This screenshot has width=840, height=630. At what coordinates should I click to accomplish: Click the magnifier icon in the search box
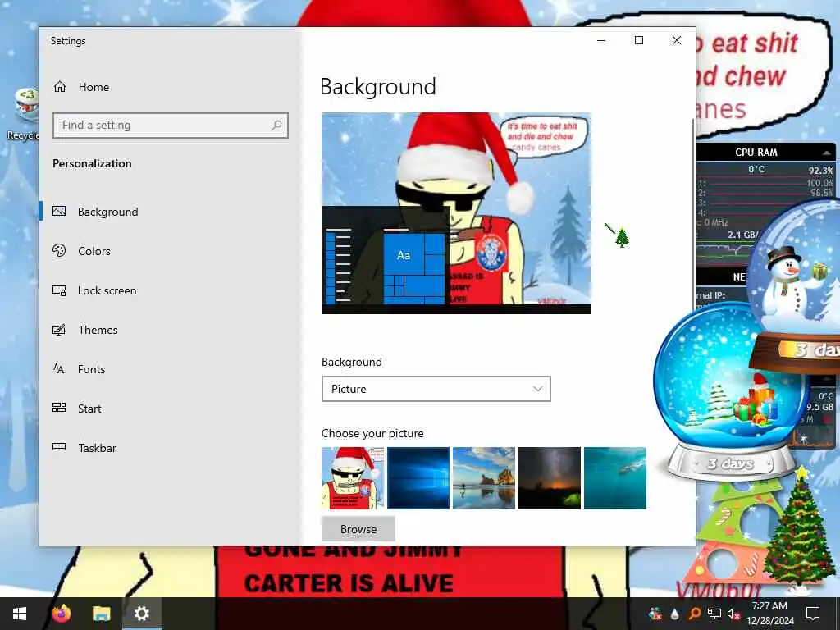point(276,126)
